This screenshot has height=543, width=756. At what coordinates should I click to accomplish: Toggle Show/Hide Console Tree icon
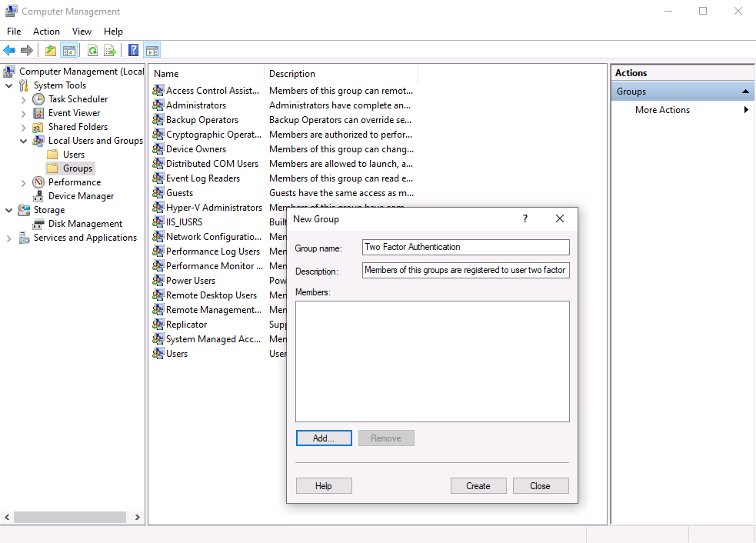tap(69, 51)
